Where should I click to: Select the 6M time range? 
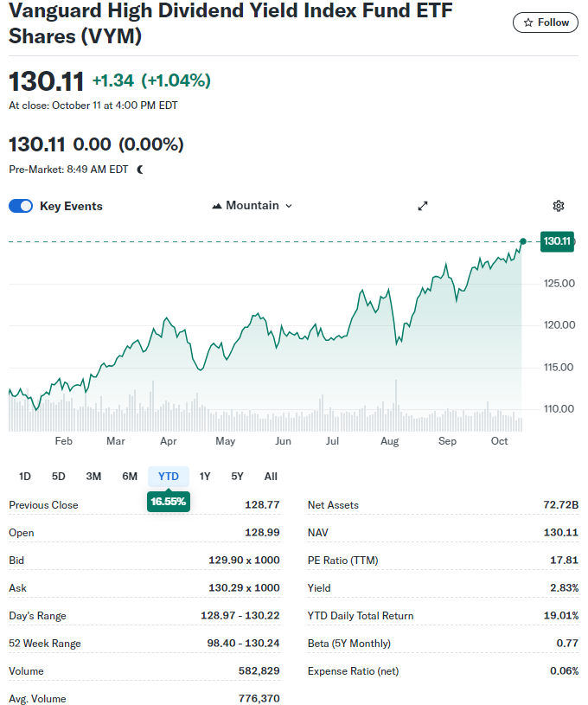click(x=130, y=476)
